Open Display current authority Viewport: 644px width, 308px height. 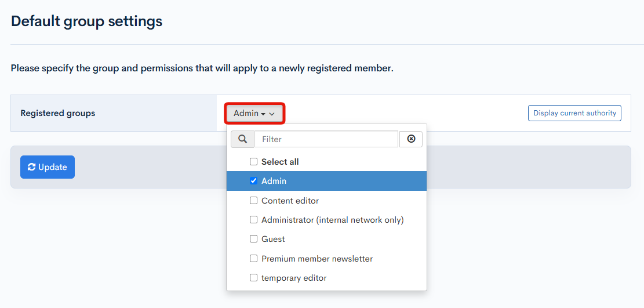574,113
